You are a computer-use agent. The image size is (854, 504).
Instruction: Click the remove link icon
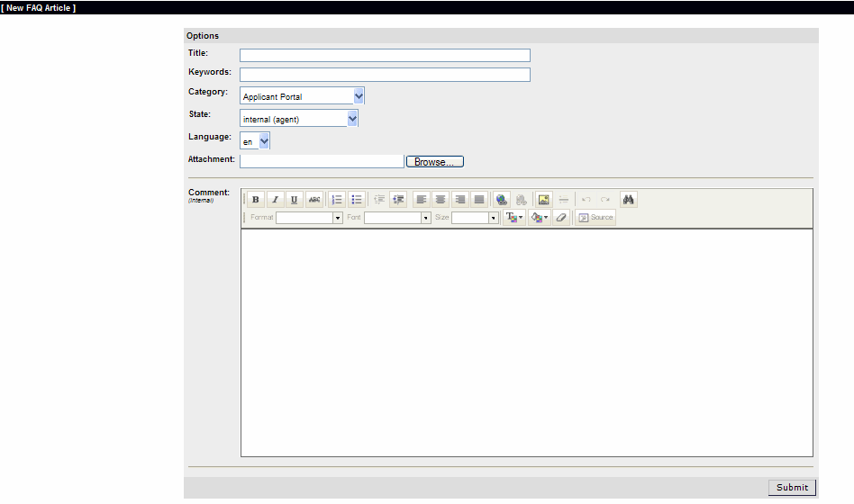(522, 200)
